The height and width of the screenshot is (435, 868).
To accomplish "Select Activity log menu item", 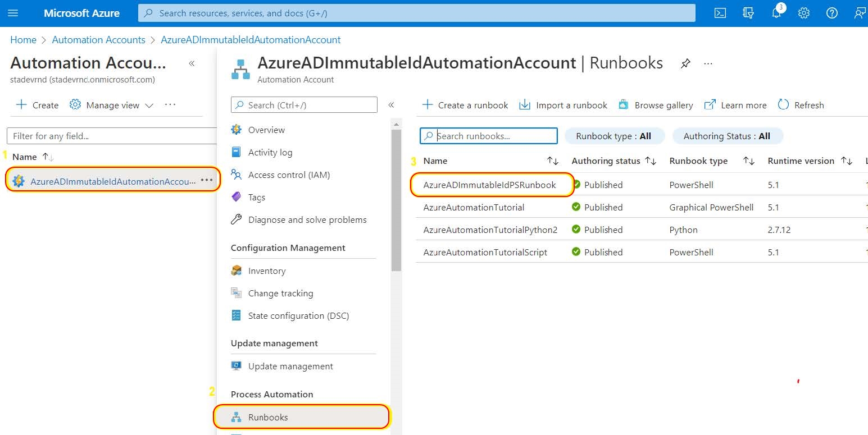I will (x=270, y=153).
